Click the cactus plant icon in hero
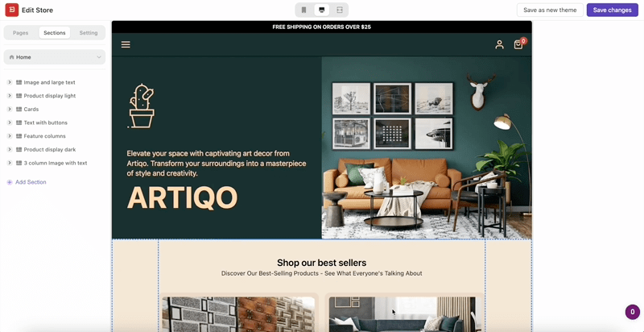Image resolution: width=644 pixels, height=332 pixels. (141, 106)
